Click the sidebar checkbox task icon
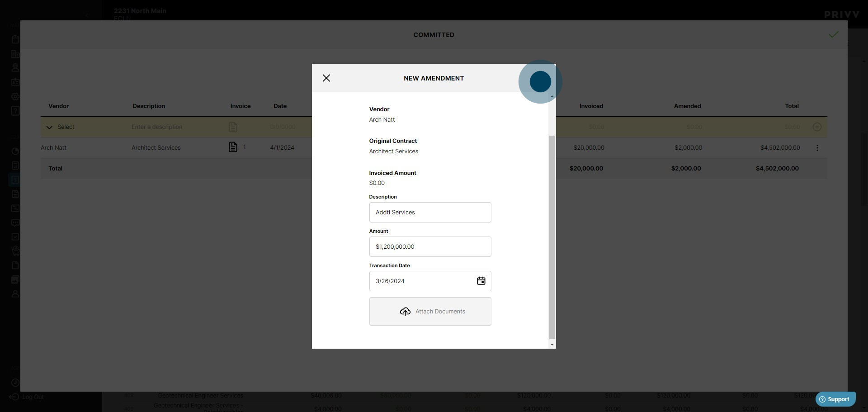 tap(15, 237)
